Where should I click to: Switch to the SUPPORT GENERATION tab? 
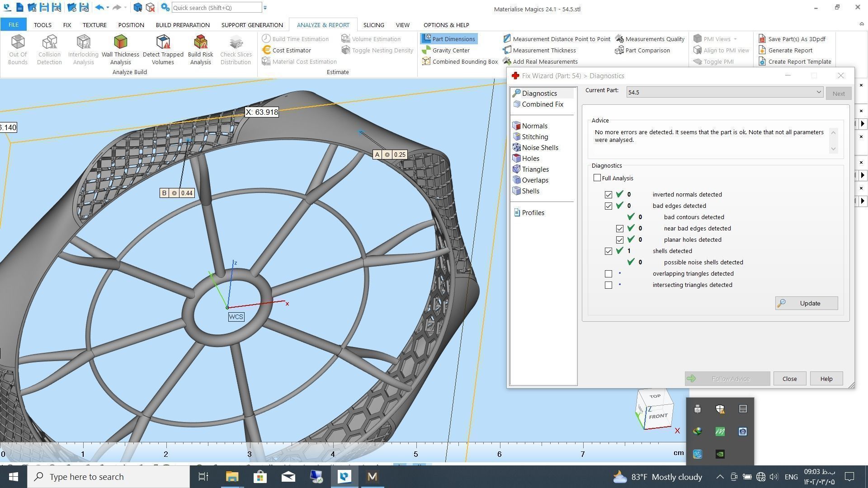pyautogui.click(x=252, y=25)
